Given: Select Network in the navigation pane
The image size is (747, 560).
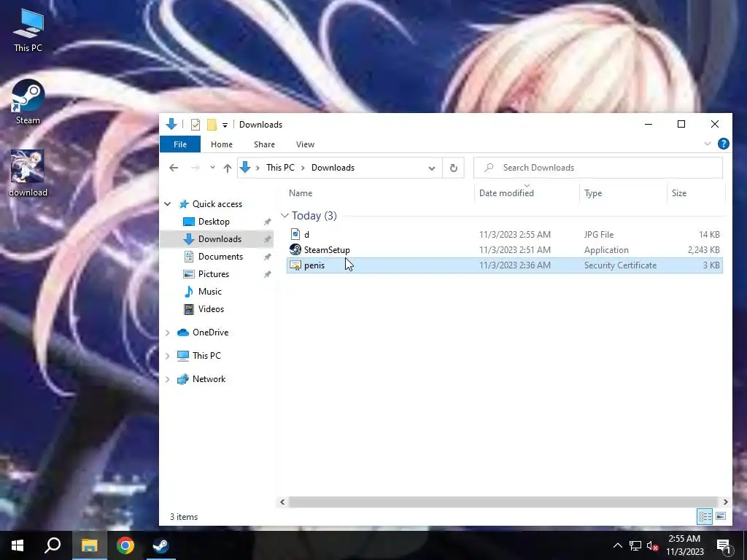Looking at the screenshot, I should tap(209, 379).
